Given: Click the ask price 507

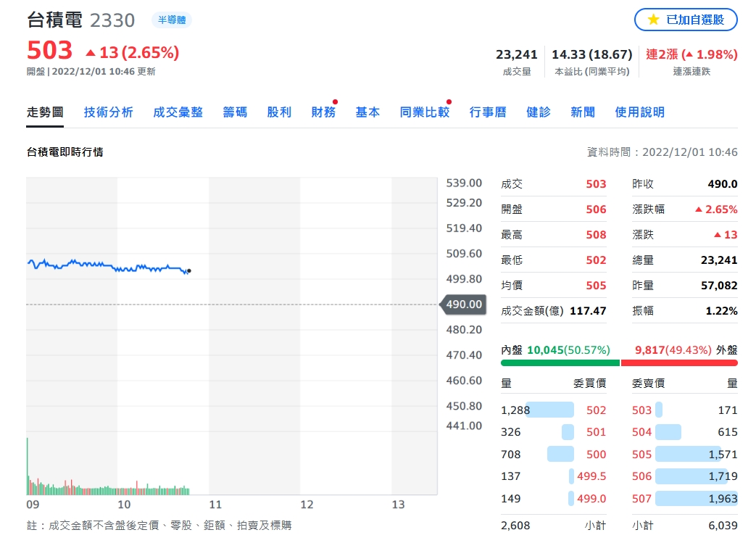Looking at the screenshot, I should click(x=641, y=499).
